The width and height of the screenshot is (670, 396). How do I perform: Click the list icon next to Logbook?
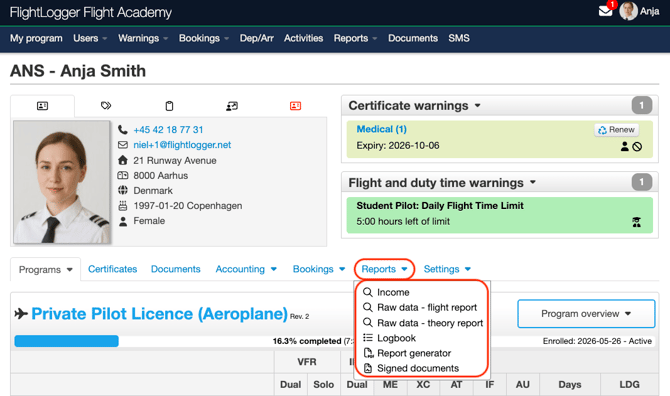(367, 338)
